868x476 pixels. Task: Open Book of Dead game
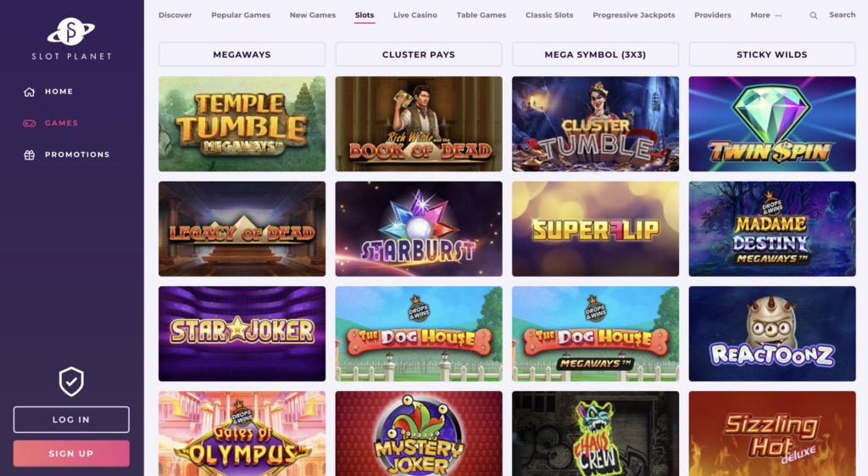(419, 124)
